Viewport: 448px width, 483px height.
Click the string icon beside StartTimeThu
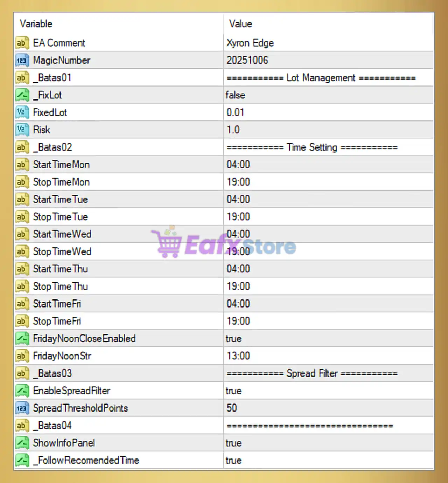coord(22,269)
